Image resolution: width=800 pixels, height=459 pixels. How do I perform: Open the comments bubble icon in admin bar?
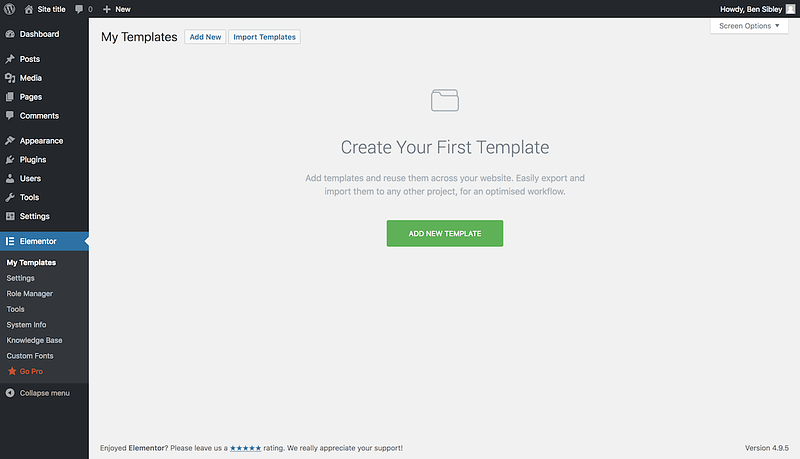tap(79, 9)
